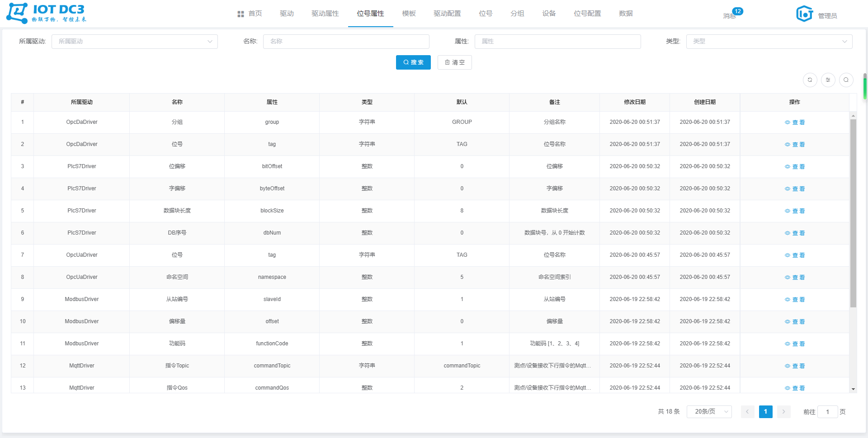
Task: Open the 20条/页 page size dropdown
Action: click(x=709, y=412)
